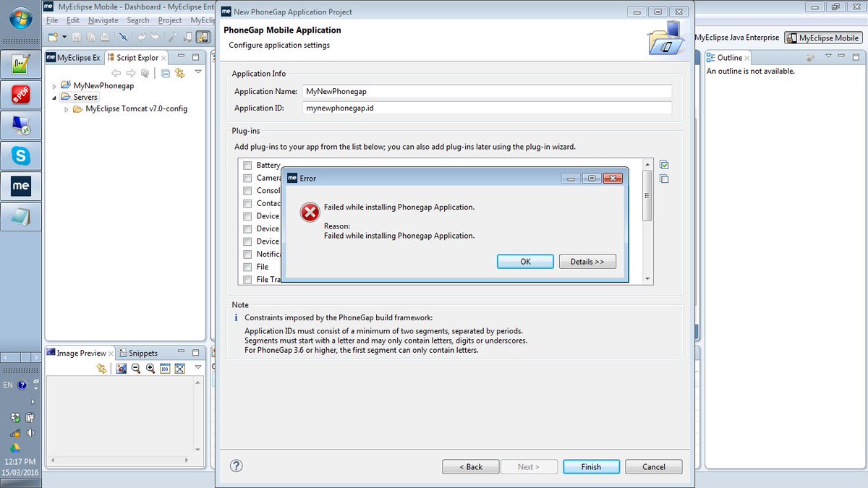The image size is (868, 488).
Task: Click the volume speaker tray icon
Action: coord(30,433)
